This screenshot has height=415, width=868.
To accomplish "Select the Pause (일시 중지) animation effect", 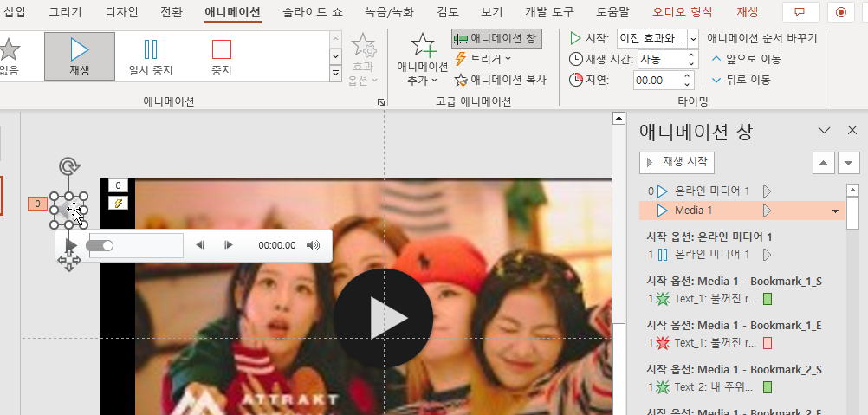I will coord(151,56).
